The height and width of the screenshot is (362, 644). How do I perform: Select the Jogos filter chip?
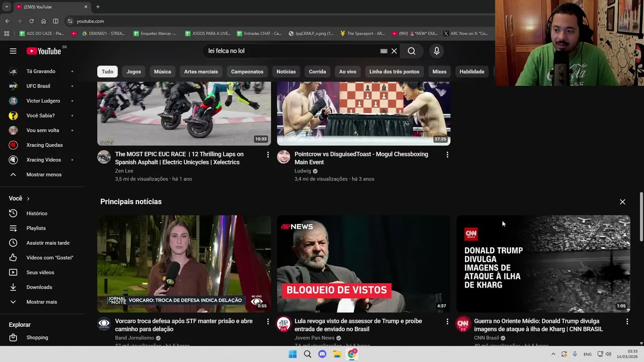tap(133, 71)
